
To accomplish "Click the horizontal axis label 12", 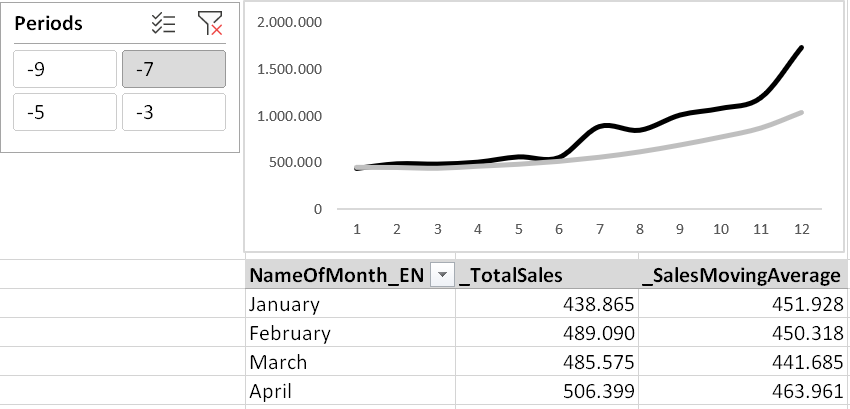I will pyautogui.click(x=801, y=229).
